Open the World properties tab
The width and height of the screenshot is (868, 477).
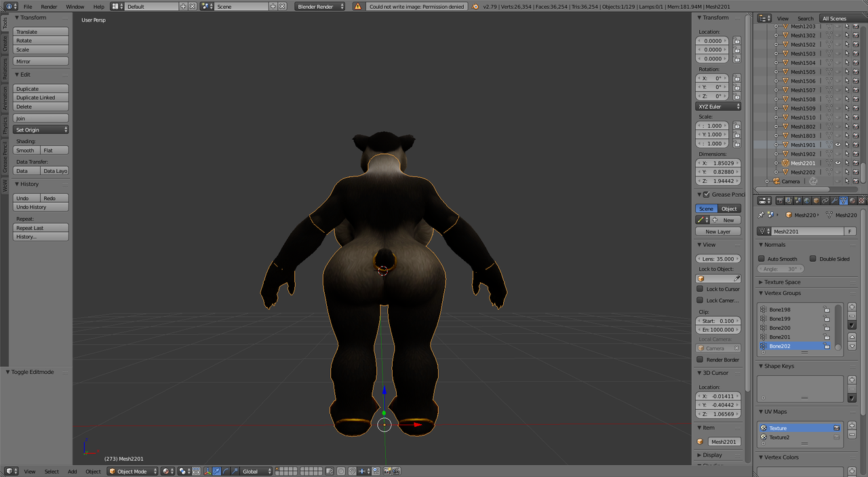coord(807,200)
